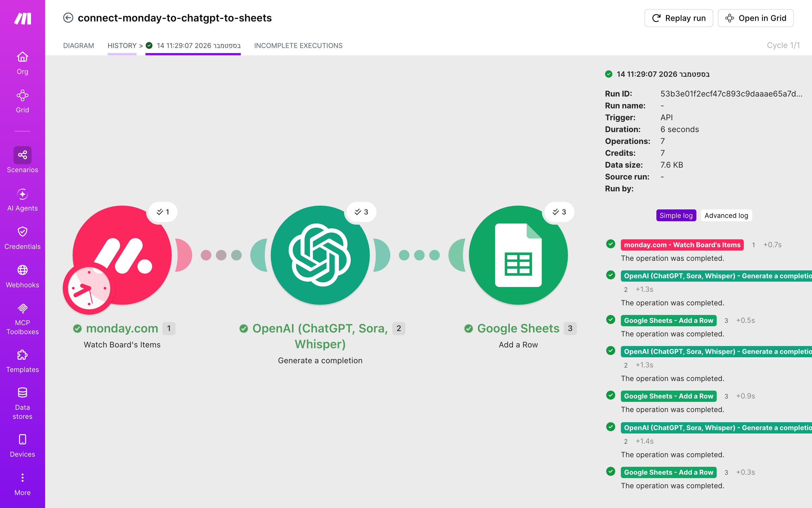Open the Org home section
The width and height of the screenshot is (812, 508).
[23, 63]
